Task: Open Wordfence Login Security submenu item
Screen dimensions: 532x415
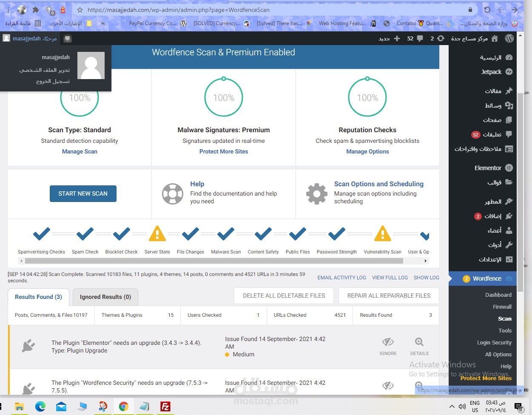Action: point(494,342)
